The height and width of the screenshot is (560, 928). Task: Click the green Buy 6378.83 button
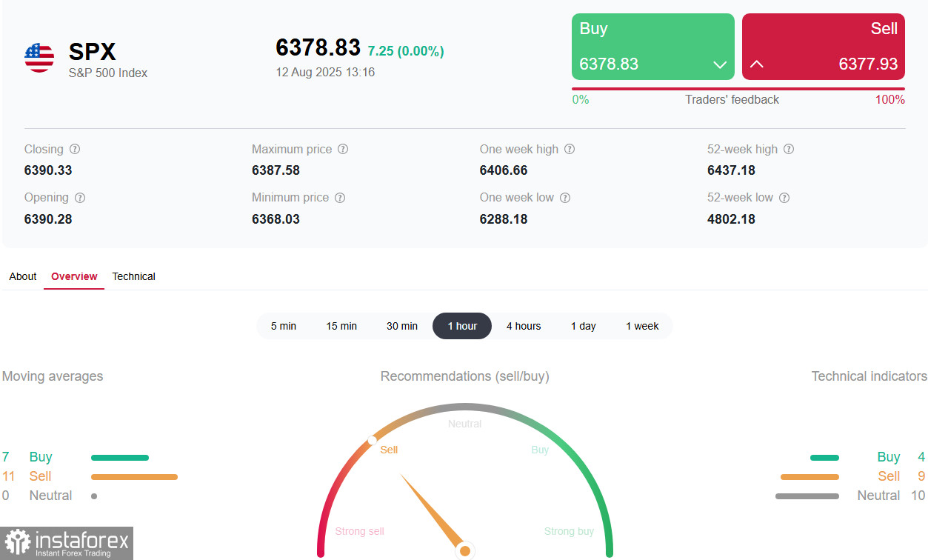click(x=653, y=47)
